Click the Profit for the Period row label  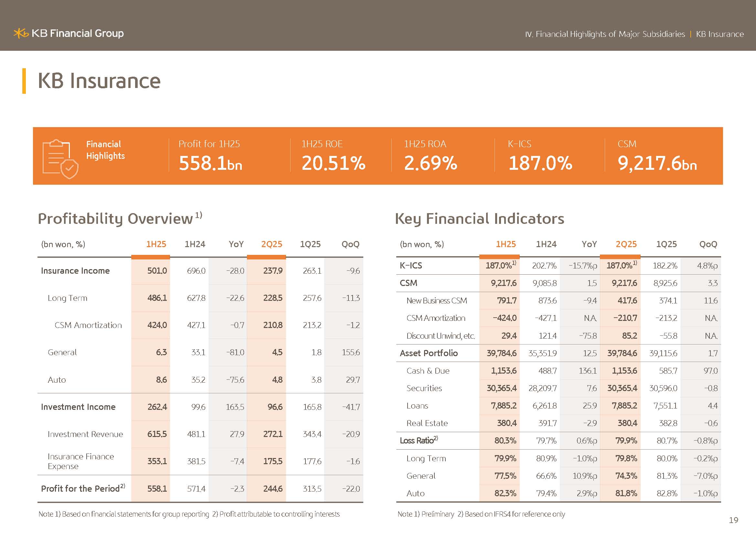click(80, 488)
